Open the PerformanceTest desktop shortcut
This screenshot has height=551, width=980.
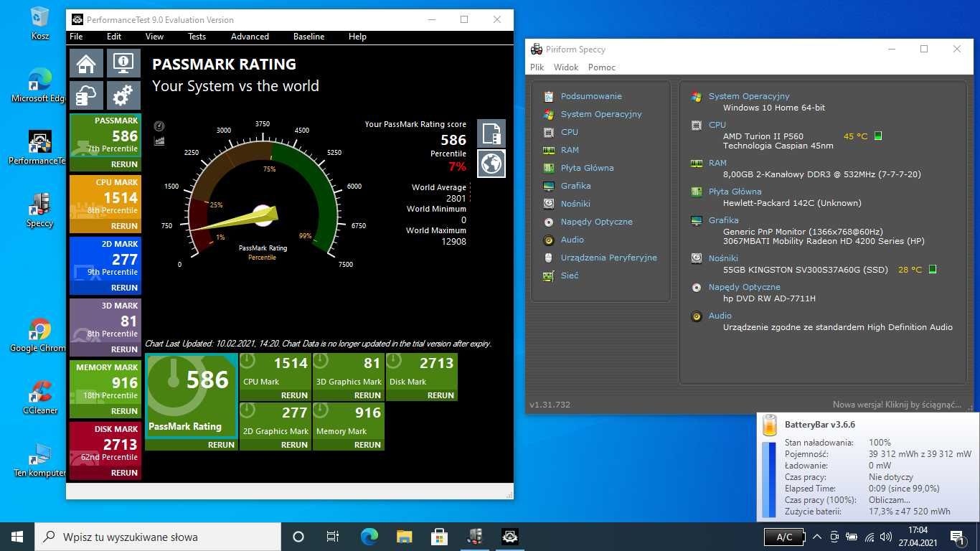[x=40, y=148]
